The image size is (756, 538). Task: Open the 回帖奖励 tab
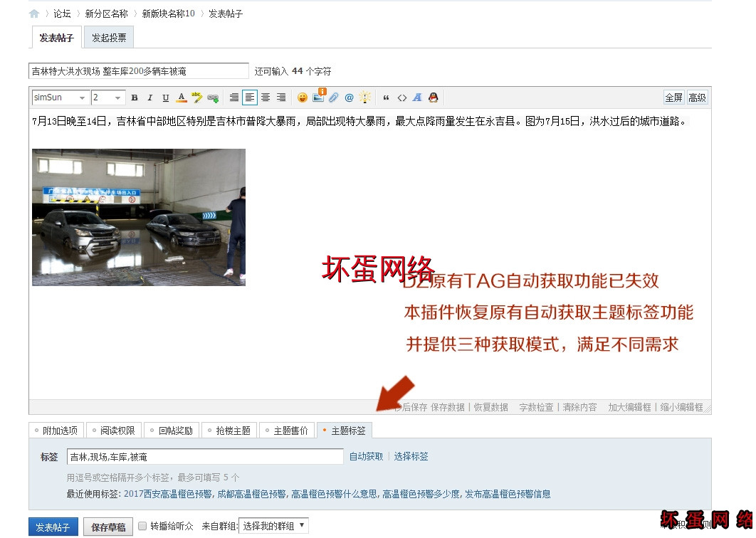coord(172,431)
